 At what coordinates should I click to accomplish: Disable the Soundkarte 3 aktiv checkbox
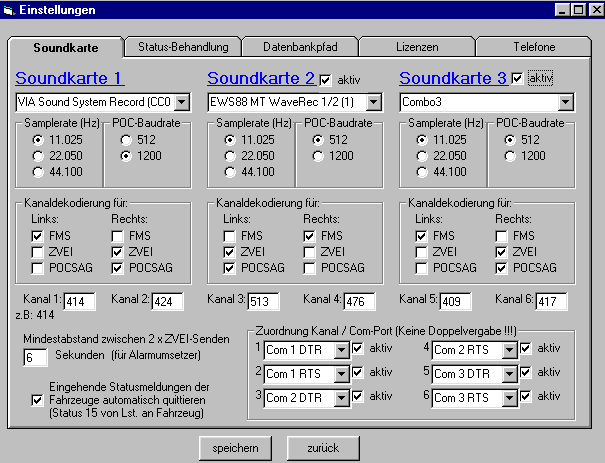click(517, 78)
